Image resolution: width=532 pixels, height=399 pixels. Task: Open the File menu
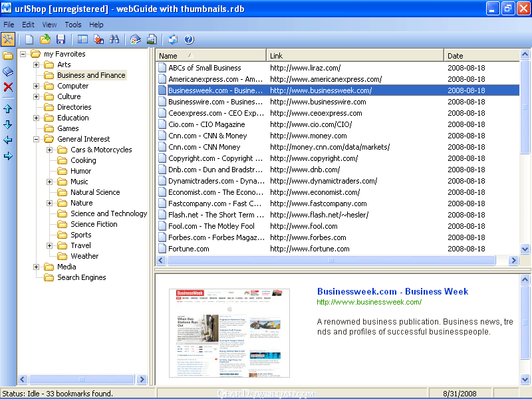[x=9, y=25]
